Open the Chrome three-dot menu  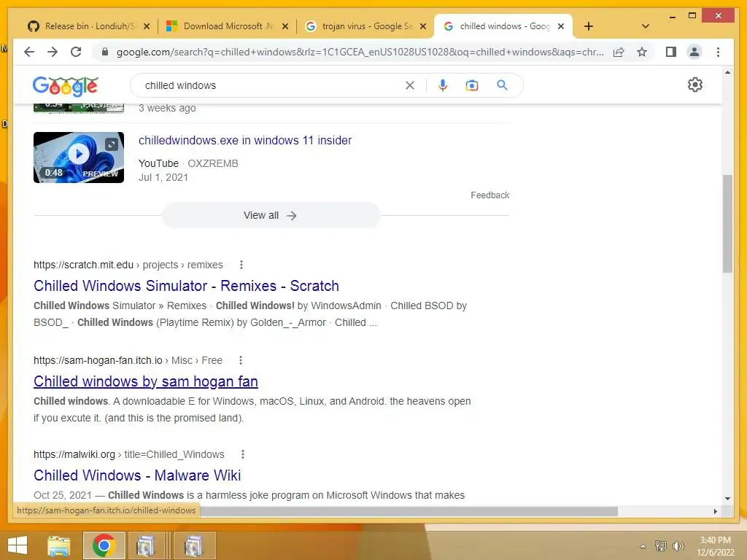[718, 52]
